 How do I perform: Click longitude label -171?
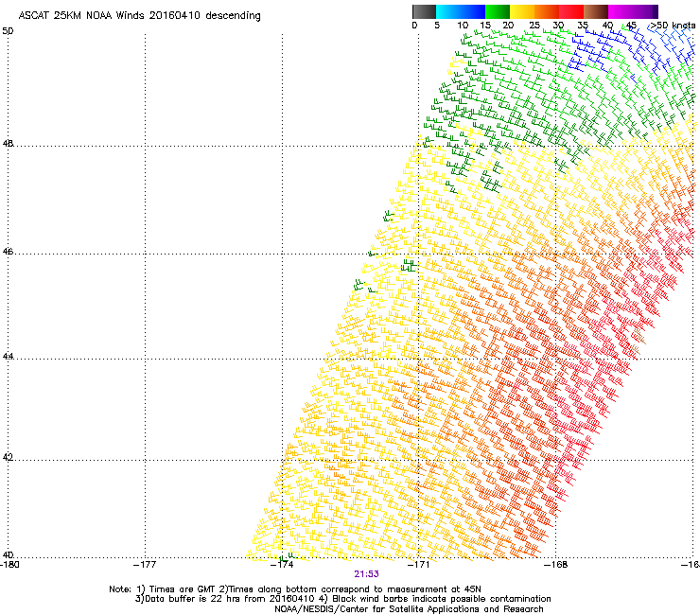point(418,565)
